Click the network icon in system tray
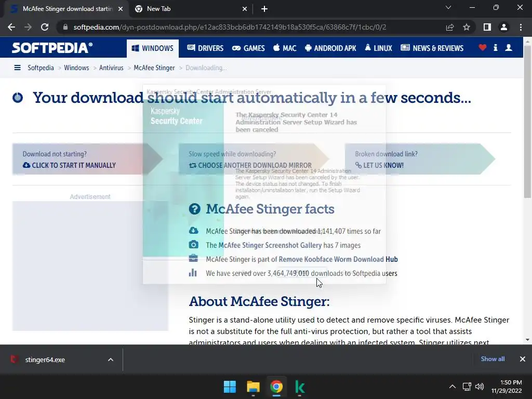532x399 pixels. [x=467, y=387]
